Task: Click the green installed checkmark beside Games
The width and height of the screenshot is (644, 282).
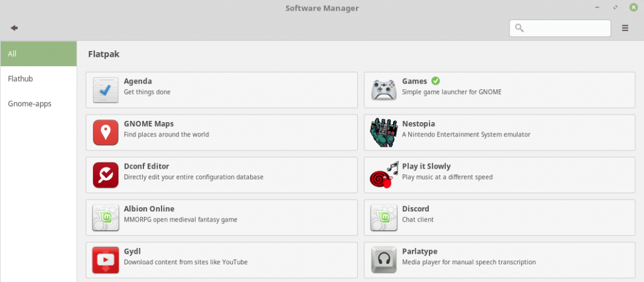Action: click(x=436, y=81)
